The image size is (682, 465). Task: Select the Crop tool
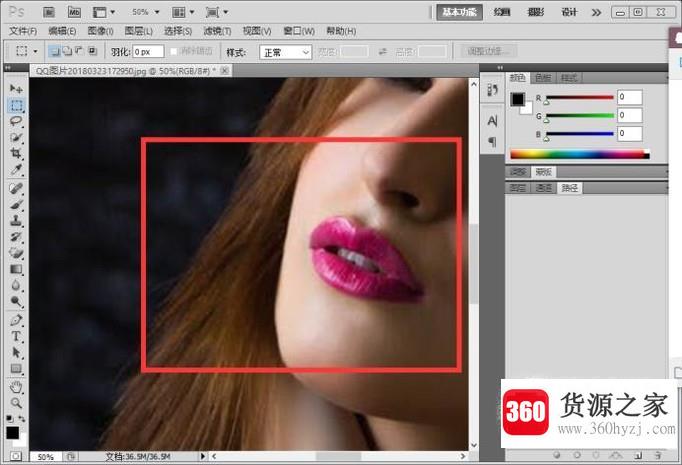click(16, 154)
